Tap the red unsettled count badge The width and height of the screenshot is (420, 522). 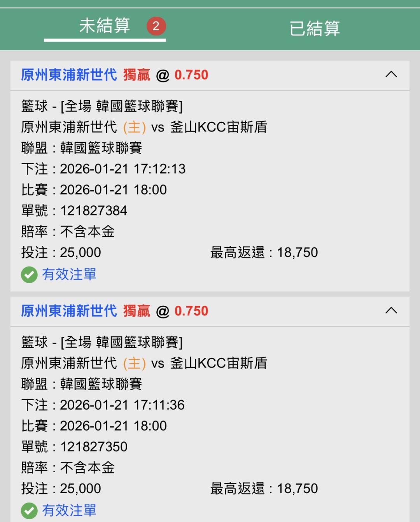(156, 26)
